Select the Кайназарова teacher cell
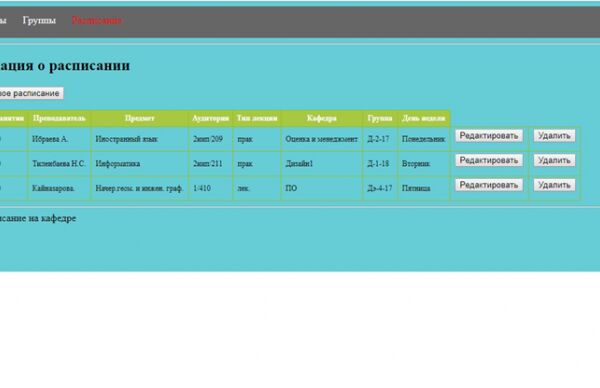The width and height of the screenshot is (600, 388). point(59,188)
